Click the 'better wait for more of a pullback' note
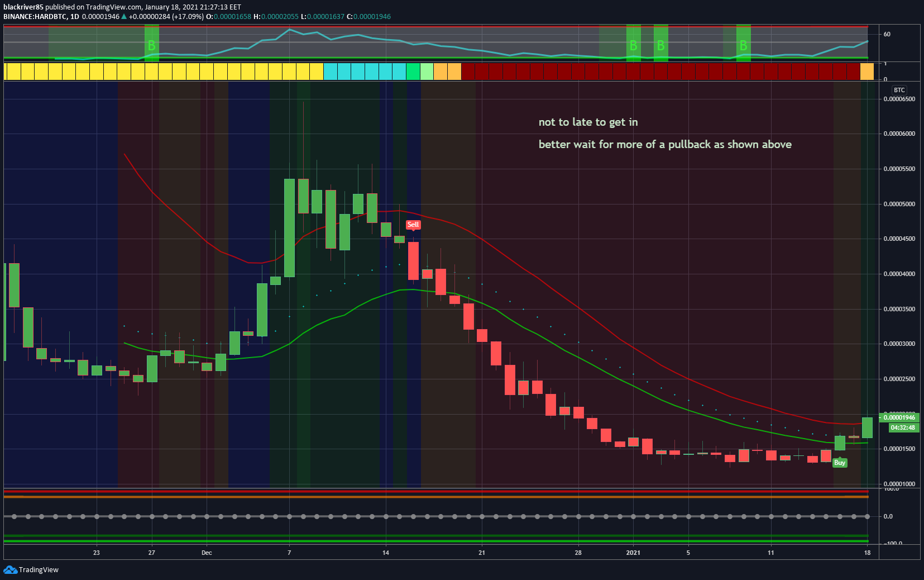This screenshot has width=924, height=580. click(x=665, y=145)
